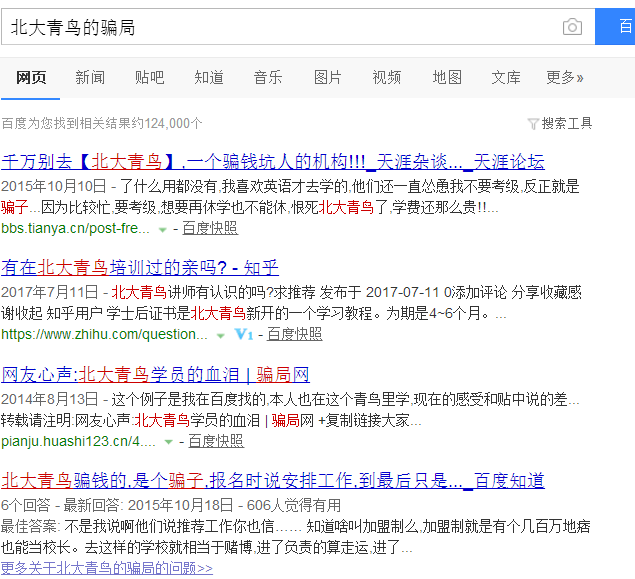
Task: Click the text 606人觉得有用
Action: coord(294,505)
